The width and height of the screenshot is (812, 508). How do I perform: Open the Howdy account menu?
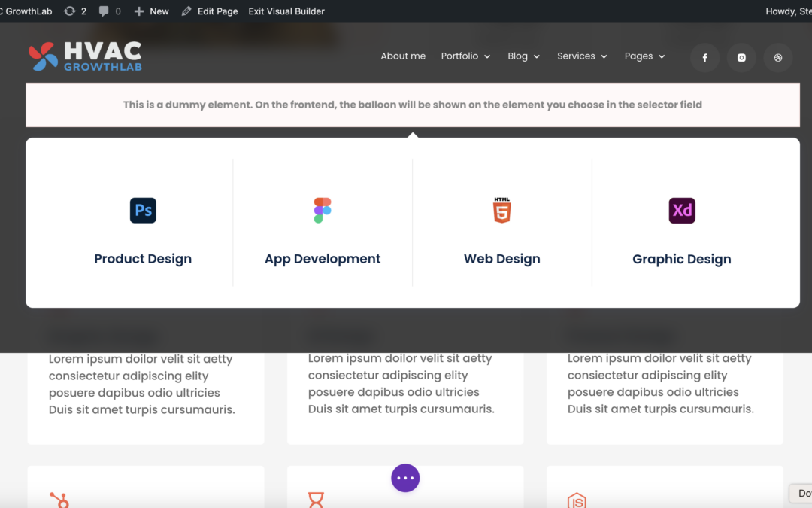click(x=788, y=11)
